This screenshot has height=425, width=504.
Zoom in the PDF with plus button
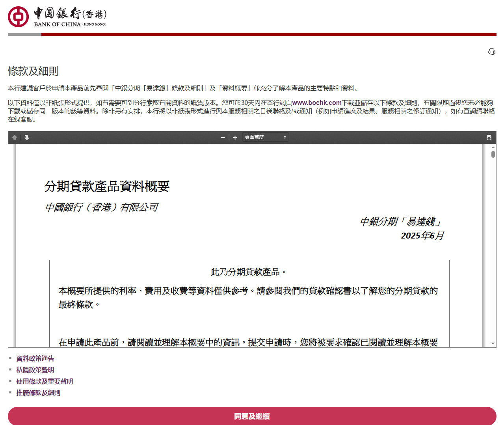click(235, 138)
